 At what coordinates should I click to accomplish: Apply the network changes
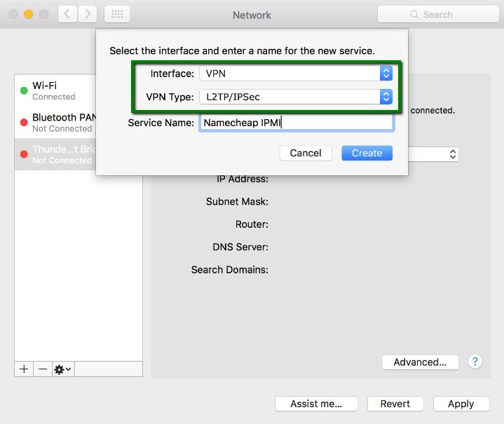click(x=461, y=404)
